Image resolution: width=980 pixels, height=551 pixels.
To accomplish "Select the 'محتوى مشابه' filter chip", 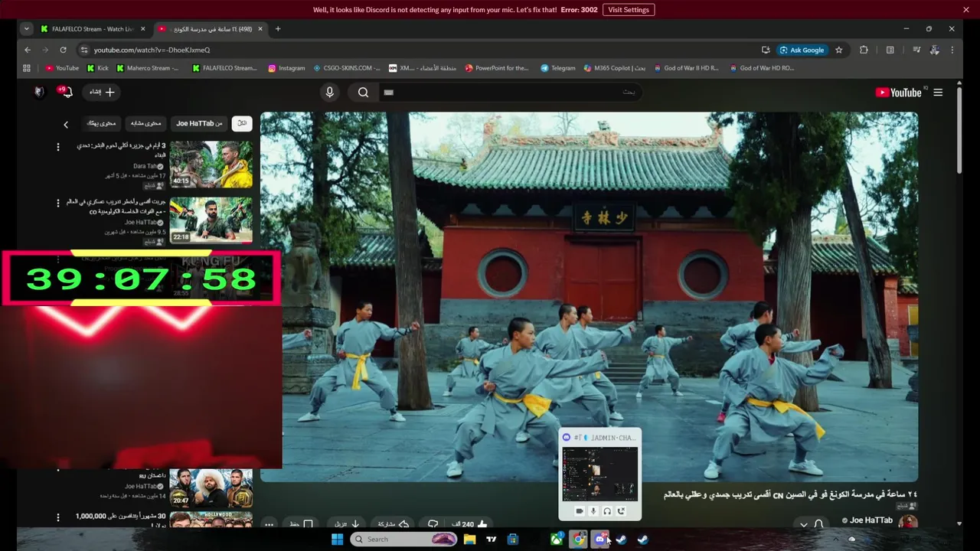I will tap(145, 123).
